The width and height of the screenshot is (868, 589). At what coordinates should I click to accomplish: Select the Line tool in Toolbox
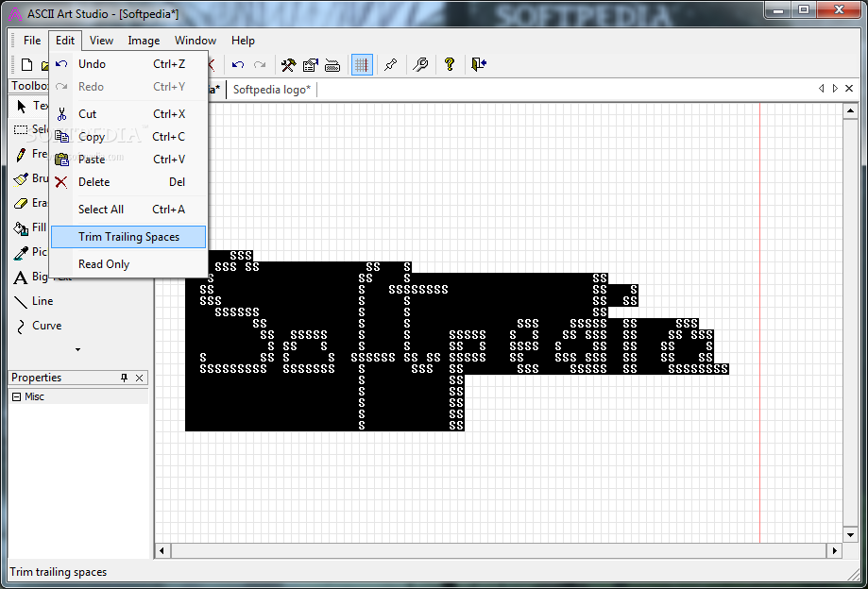click(34, 301)
